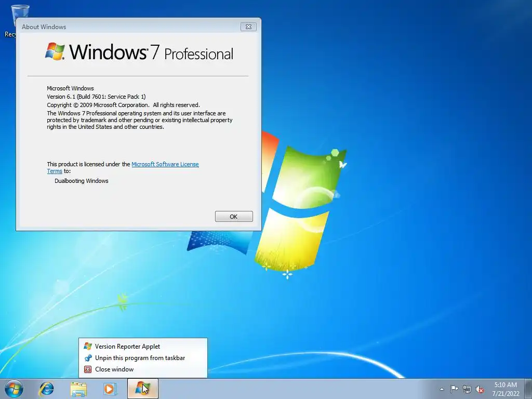Open Windows Explorer folder icon in taskbar
This screenshot has height=399, width=532.
78,389
